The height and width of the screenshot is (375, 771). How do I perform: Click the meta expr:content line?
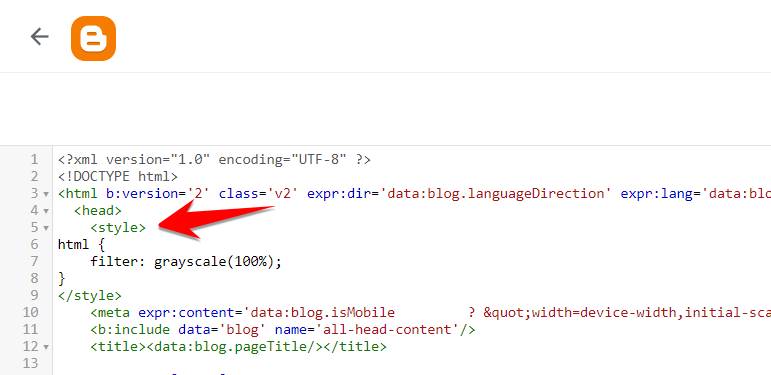[430, 313]
